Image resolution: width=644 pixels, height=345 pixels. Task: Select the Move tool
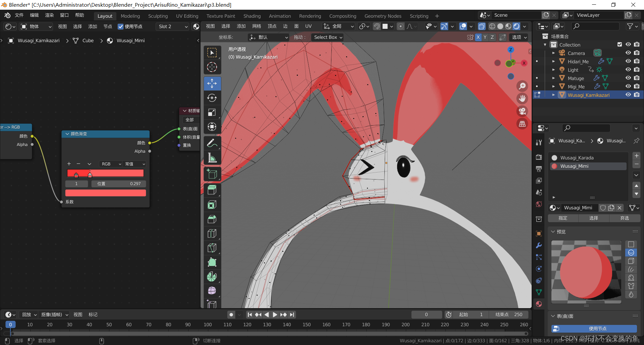(x=212, y=83)
